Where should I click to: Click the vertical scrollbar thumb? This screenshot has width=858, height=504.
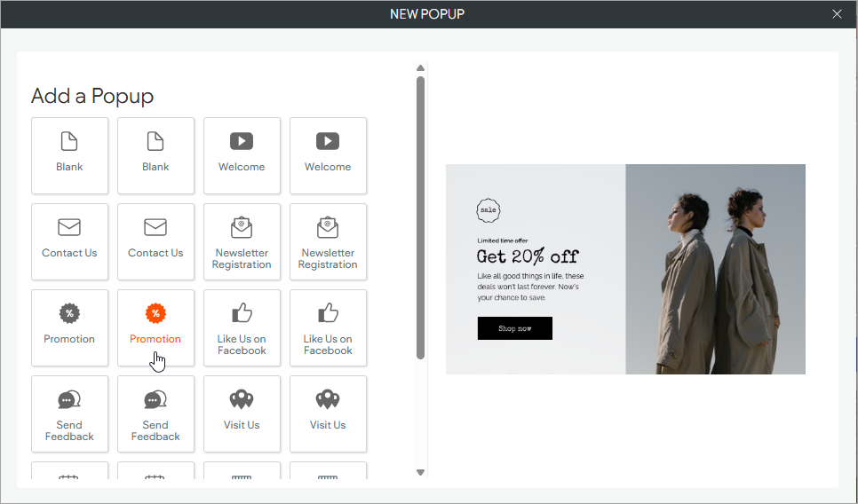tap(421, 217)
